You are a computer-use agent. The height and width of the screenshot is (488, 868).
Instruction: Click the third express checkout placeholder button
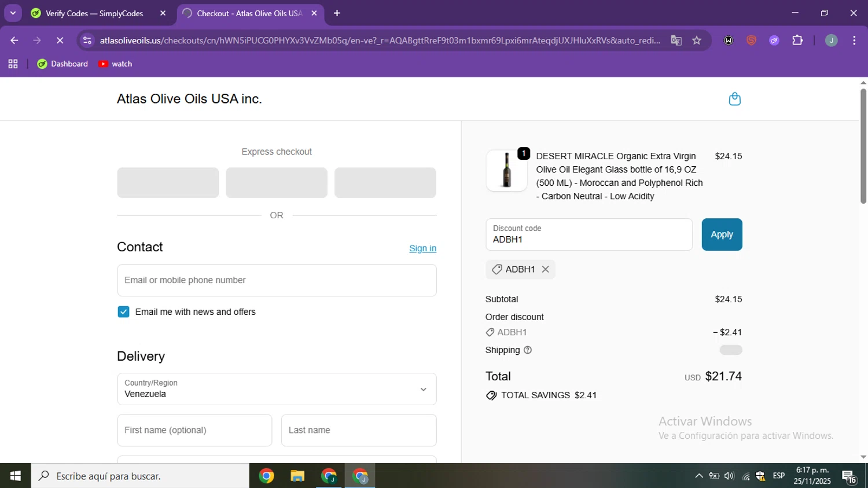385,183
